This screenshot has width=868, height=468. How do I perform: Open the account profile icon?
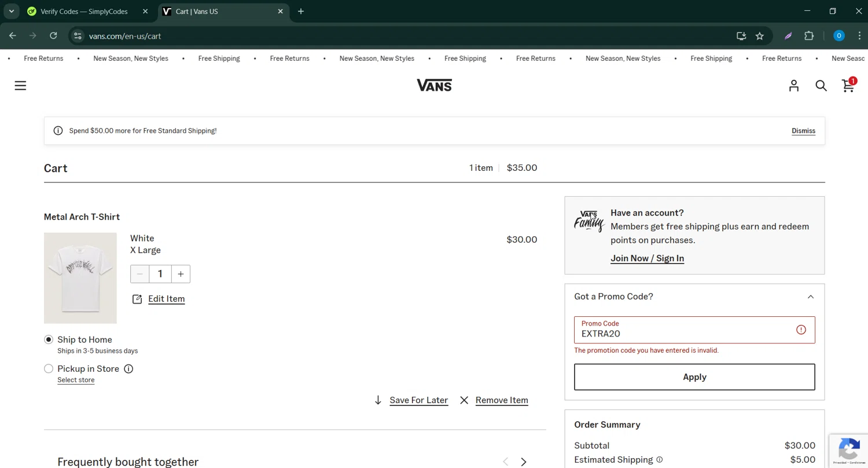794,86
